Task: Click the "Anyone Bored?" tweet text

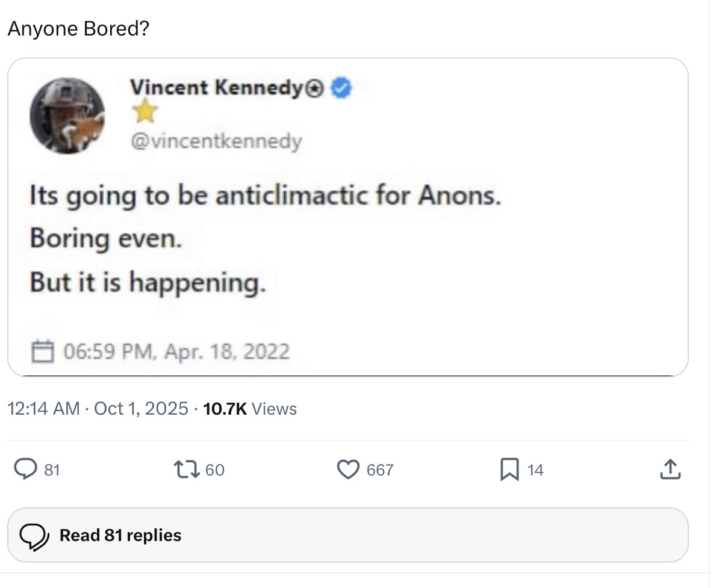Action: click(x=78, y=28)
